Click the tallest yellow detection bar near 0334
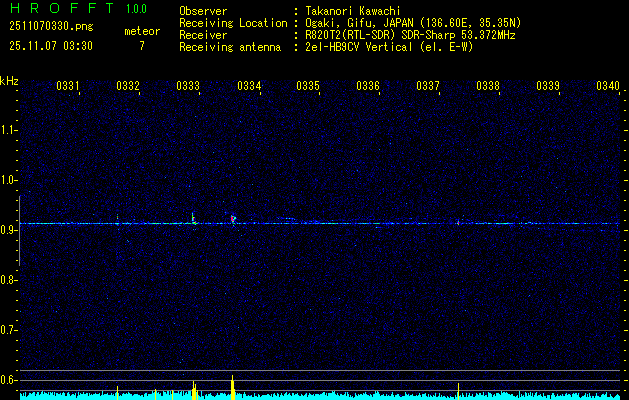Image resolution: width=629 pixels, height=400 pixels. [232, 387]
